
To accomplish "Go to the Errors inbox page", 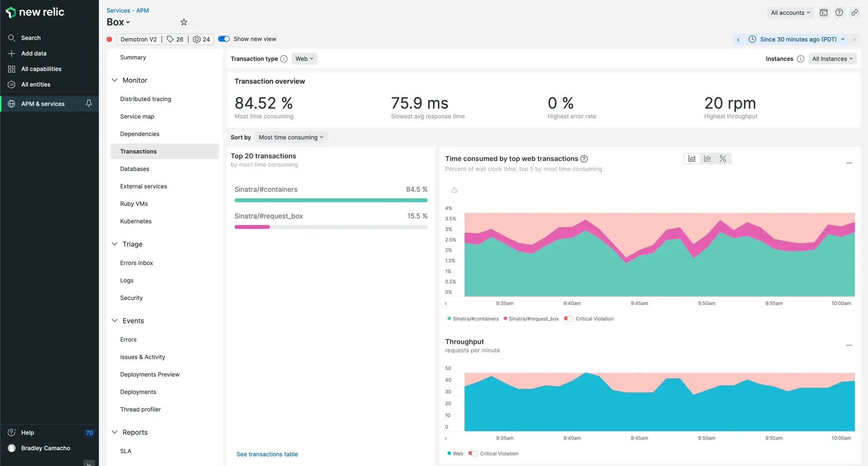I will click(137, 263).
